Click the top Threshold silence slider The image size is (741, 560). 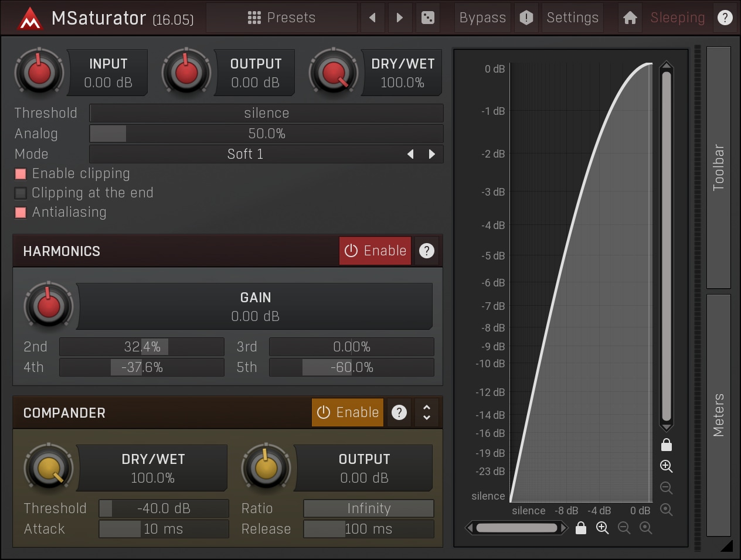[266, 113]
